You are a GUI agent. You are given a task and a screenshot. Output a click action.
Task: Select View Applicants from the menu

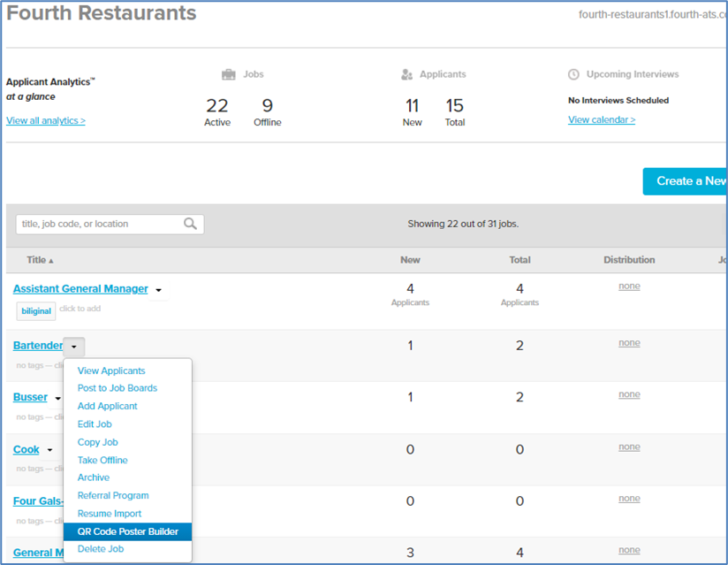pos(111,370)
